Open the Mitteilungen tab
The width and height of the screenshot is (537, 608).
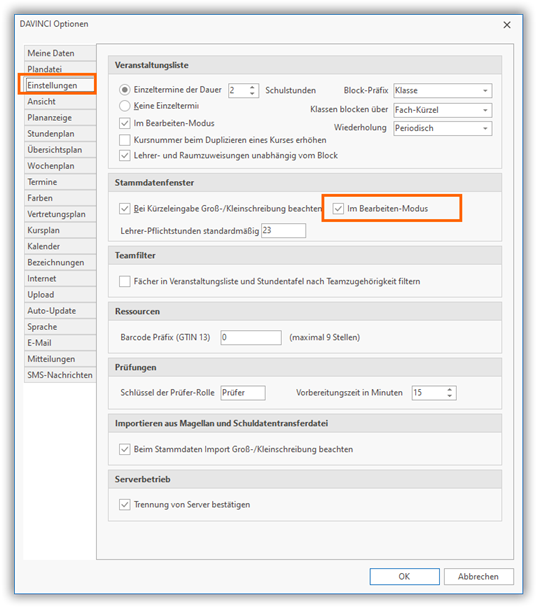[60, 359]
